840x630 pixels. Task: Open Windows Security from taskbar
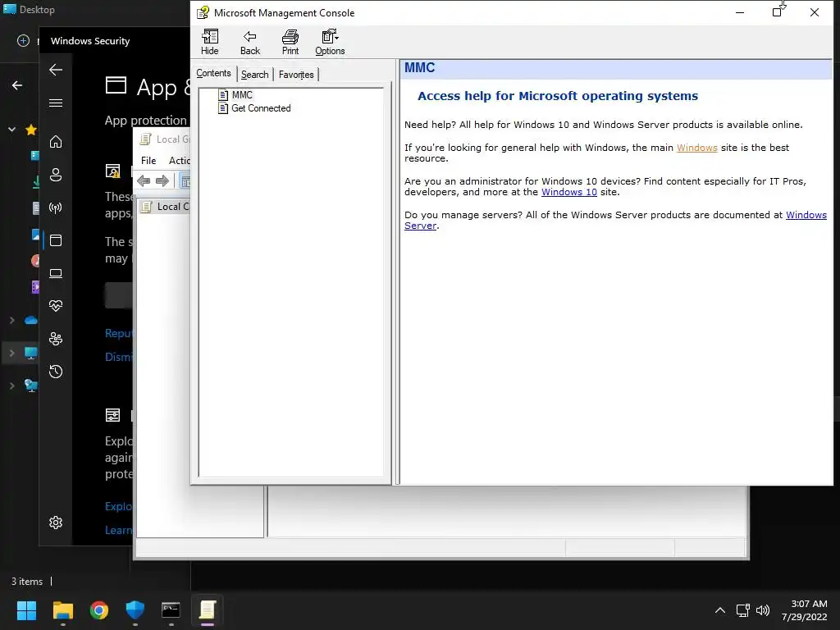coord(135,610)
